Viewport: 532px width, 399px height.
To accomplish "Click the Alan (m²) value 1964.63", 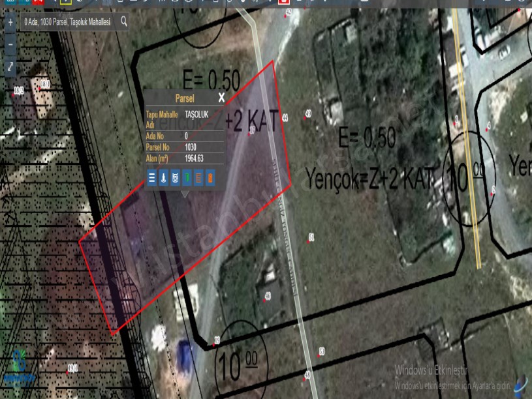I will coord(195,158).
